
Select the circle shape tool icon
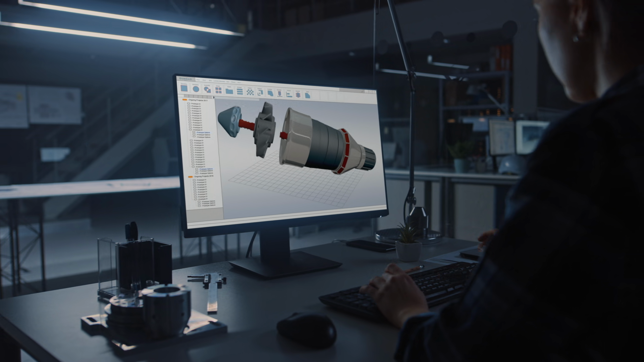[196, 89]
